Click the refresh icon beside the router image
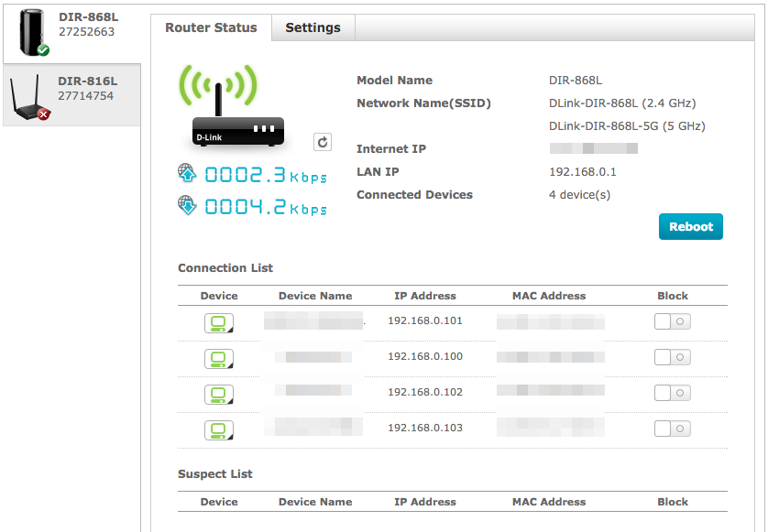 click(x=323, y=142)
